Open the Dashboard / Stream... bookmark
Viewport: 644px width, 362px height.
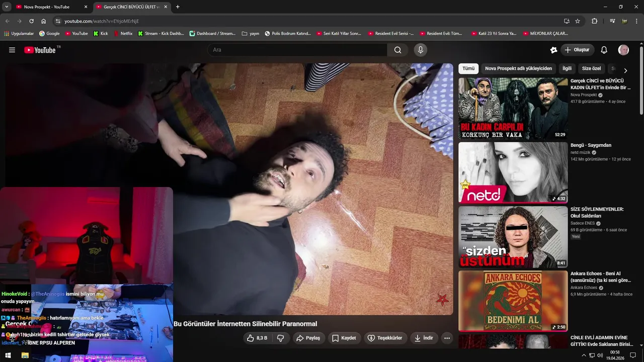coord(212,34)
